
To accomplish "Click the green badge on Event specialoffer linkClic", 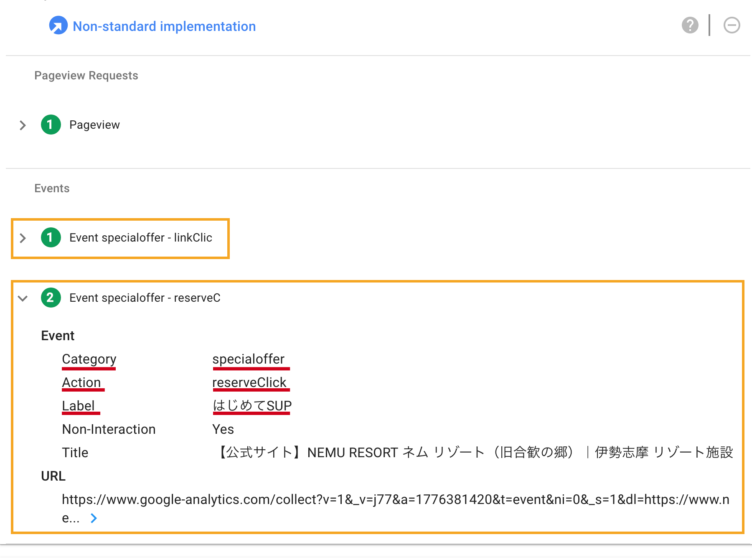I will (x=51, y=238).
